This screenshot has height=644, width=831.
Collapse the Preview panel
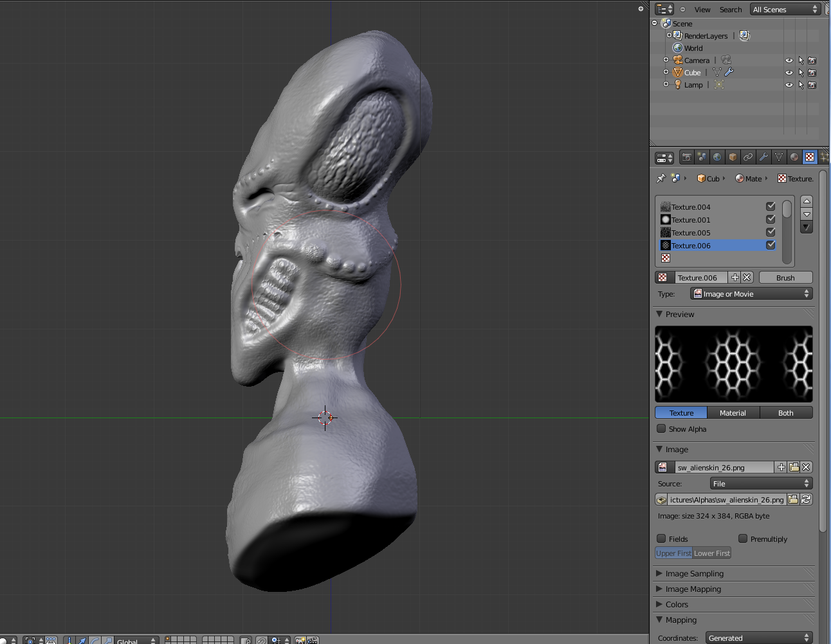(x=659, y=314)
